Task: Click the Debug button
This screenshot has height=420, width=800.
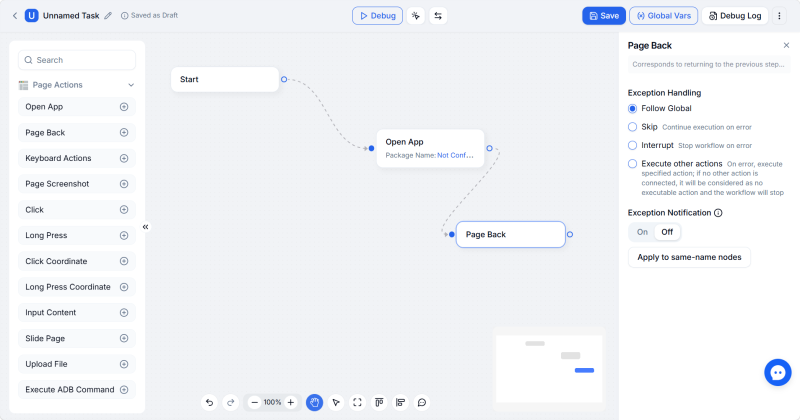Action: coord(378,16)
